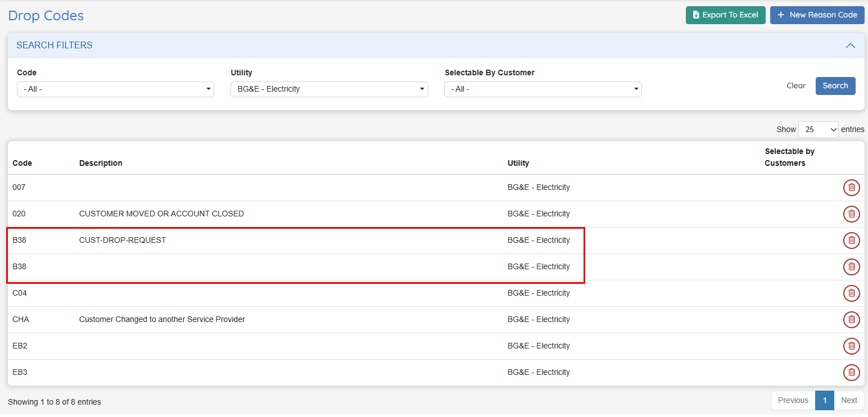Collapse the Search Filters panel
The width and height of the screenshot is (868, 417).
[851, 46]
